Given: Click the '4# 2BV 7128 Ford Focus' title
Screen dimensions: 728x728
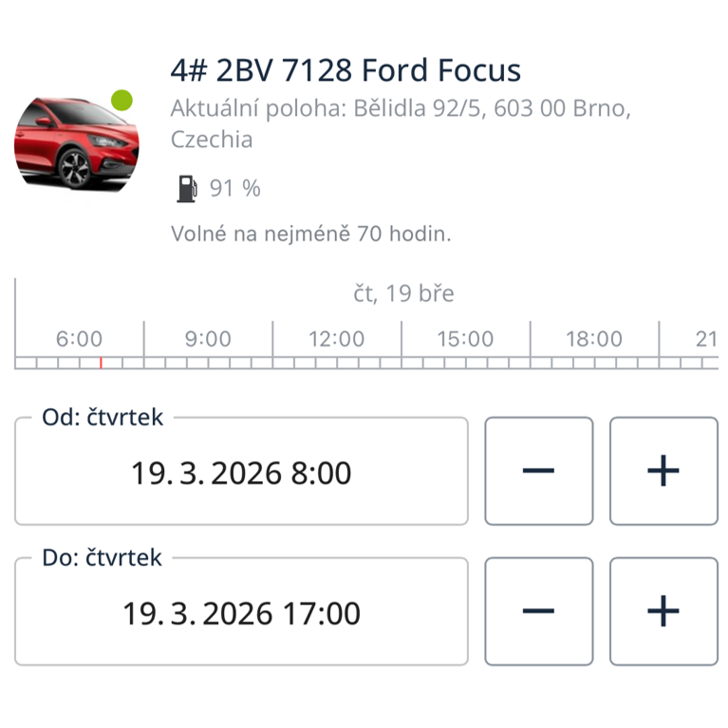Looking at the screenshot, I should click(x=345, y=70).
